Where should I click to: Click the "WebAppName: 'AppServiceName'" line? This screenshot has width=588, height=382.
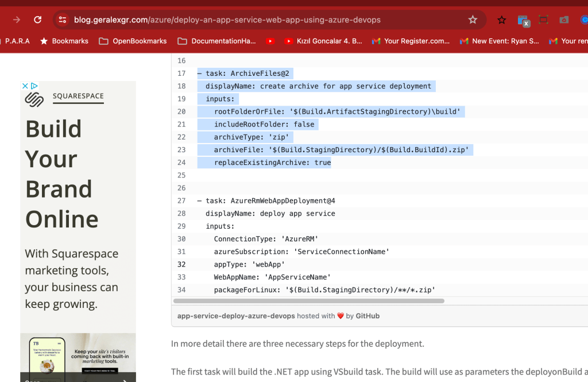coord(272,277)
